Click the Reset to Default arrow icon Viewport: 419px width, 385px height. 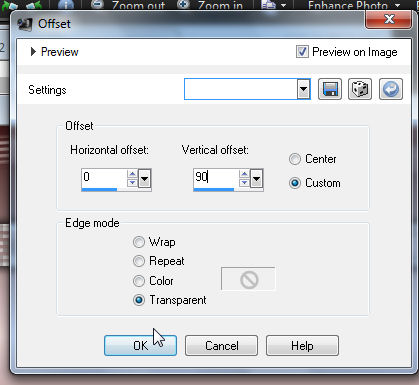pos(391,89)
